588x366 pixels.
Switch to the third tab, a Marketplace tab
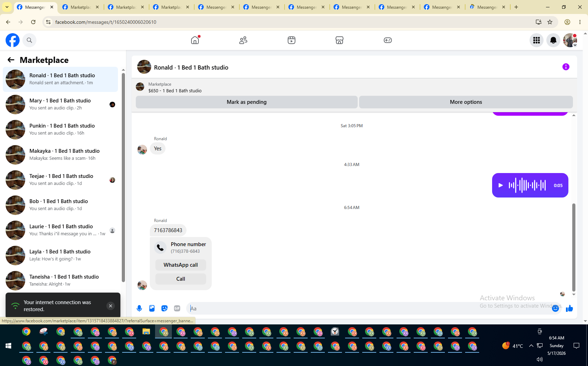[x=126, y=7]
